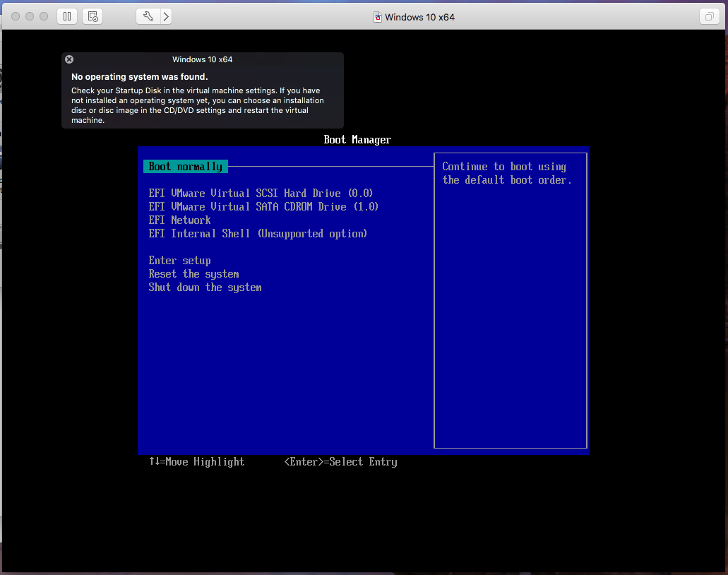
Task: Choose the EFI Network boot option
Action: click(179, 220)
